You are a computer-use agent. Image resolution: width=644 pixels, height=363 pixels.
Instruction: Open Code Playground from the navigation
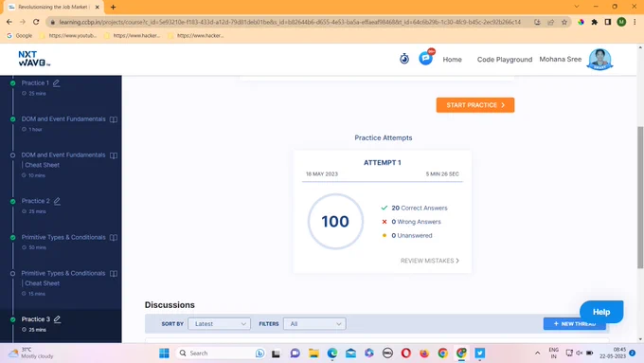coord(505,60)
